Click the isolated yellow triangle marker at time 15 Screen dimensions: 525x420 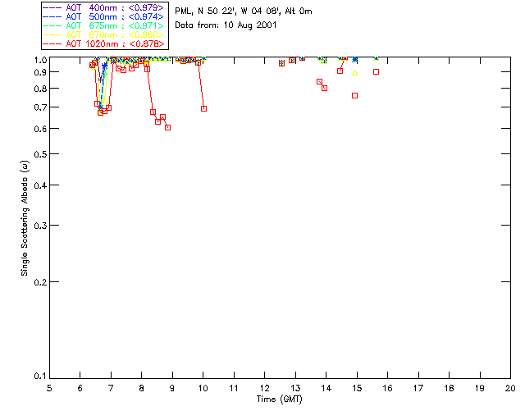coord(355,73)
